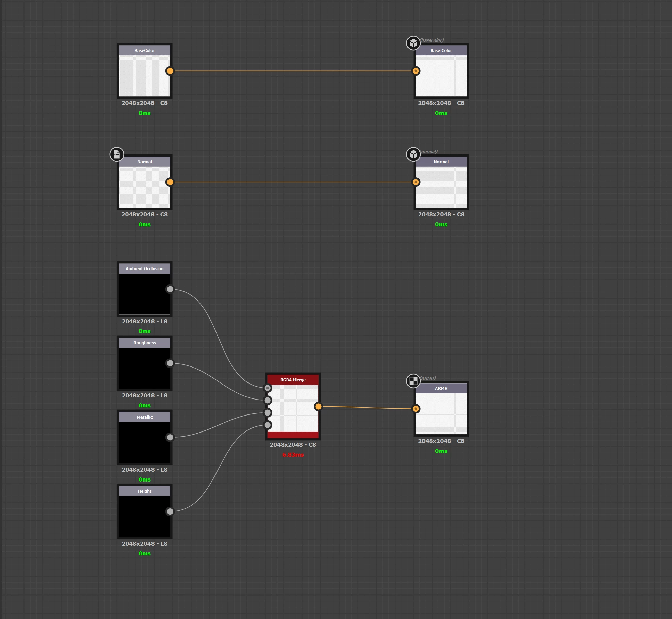Select the Metallic node thumbnail

click(144, 442)
